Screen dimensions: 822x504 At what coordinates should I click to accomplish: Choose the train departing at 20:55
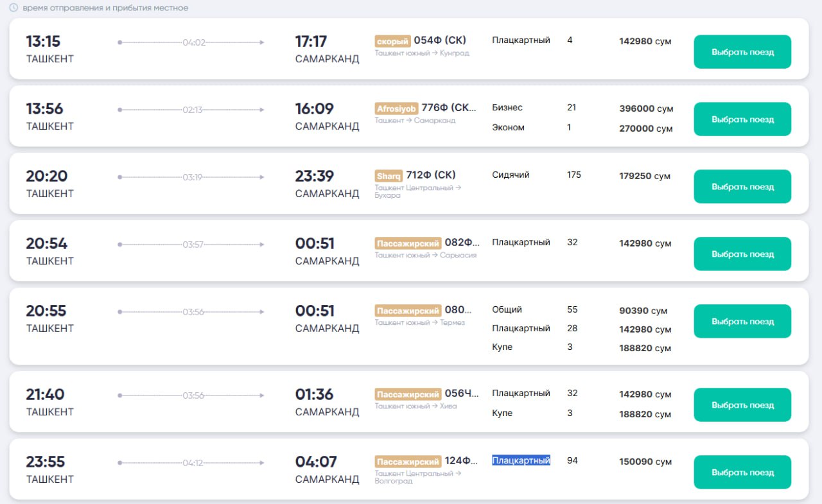(x=742, y=322)
